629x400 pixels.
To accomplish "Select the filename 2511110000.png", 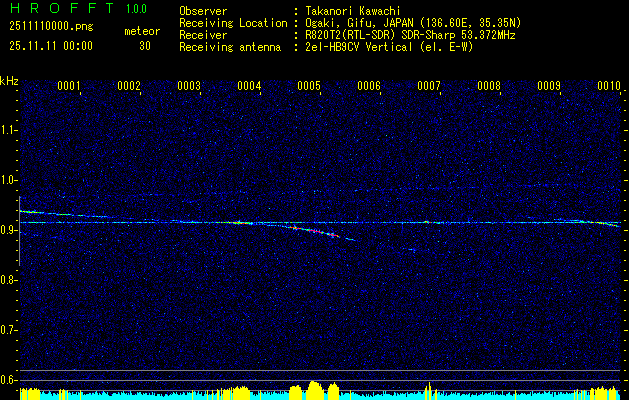I will pyautogui.click(x=51, y=27).
